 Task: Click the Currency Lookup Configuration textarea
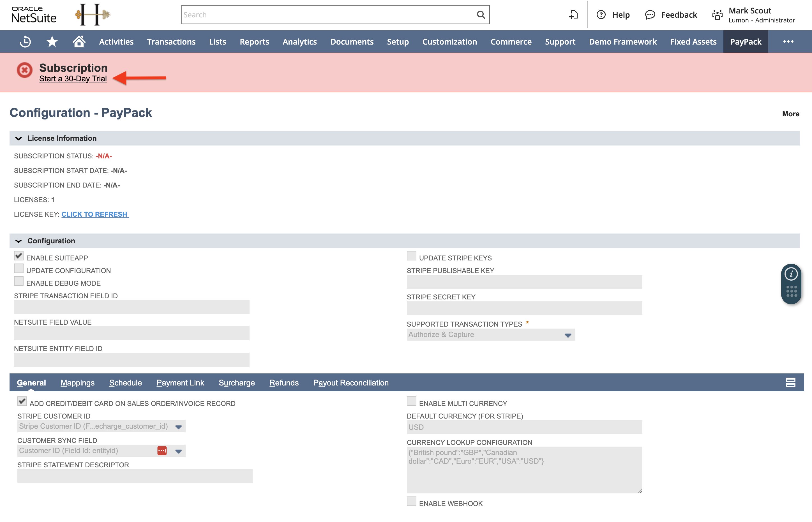coord(525,470)
